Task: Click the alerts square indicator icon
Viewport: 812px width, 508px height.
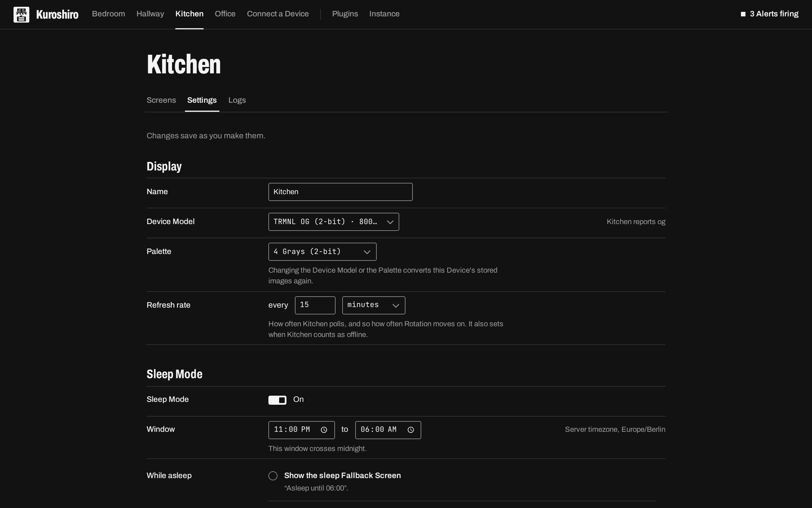Action: point(743,14)
